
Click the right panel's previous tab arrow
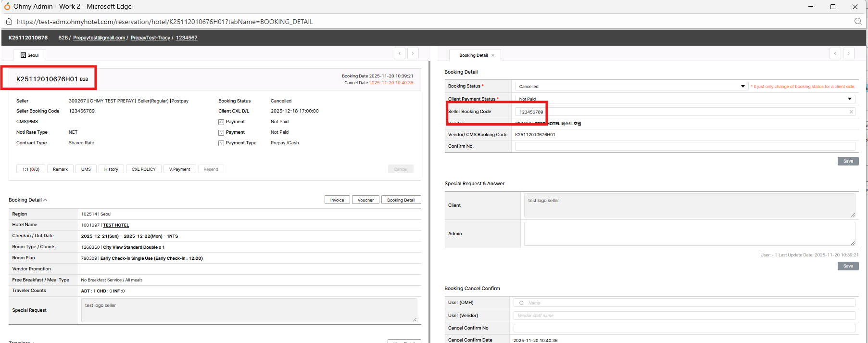pos(835,53)
